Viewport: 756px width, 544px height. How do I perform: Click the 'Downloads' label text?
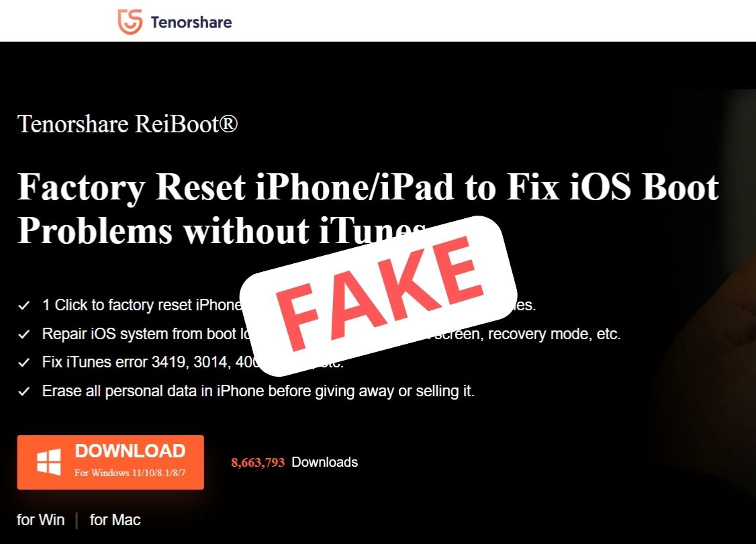325,462
